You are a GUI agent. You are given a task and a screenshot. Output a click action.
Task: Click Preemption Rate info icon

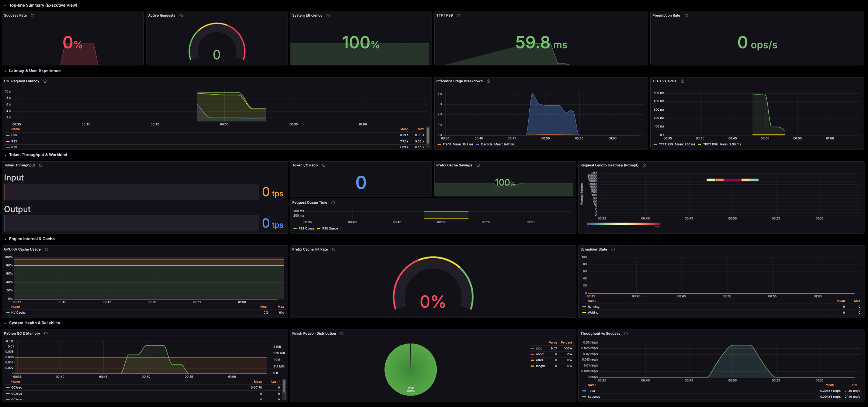pos(686,15)
